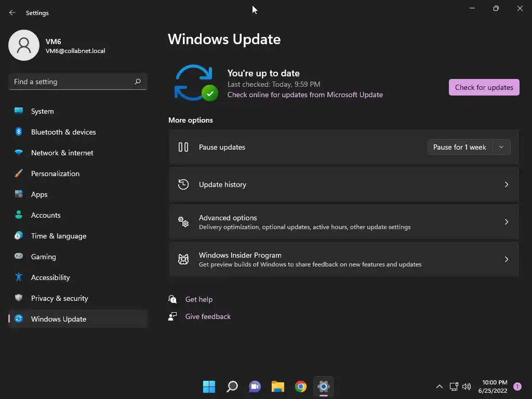
Task: Click the network status tray icon
Action: [x=454, y=387]
